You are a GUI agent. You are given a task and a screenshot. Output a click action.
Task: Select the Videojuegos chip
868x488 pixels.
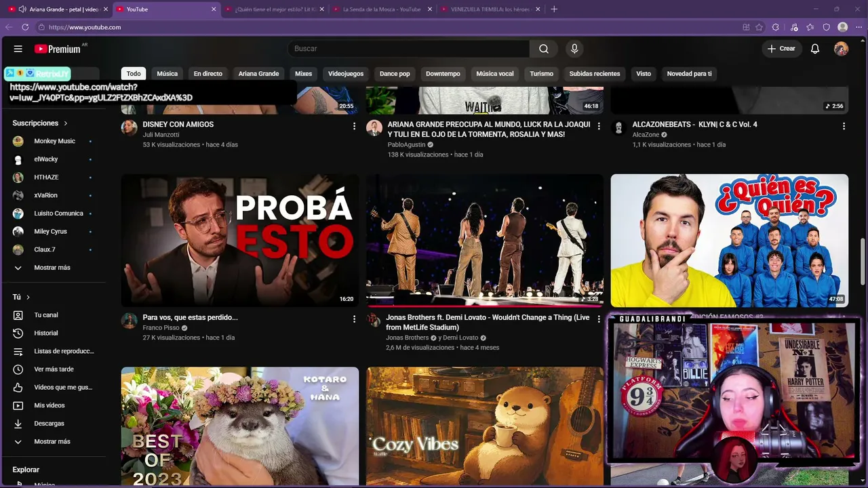[x=346, y=74]
